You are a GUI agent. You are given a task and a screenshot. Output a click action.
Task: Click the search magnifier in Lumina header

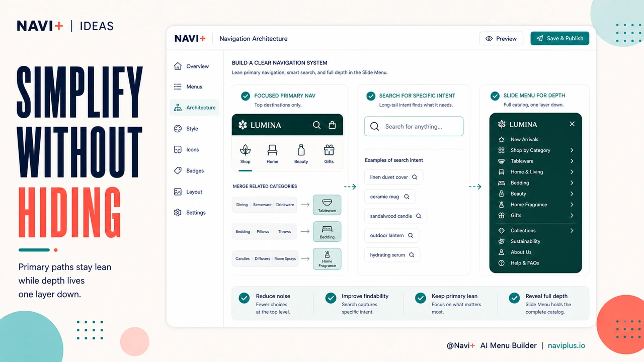316,125
